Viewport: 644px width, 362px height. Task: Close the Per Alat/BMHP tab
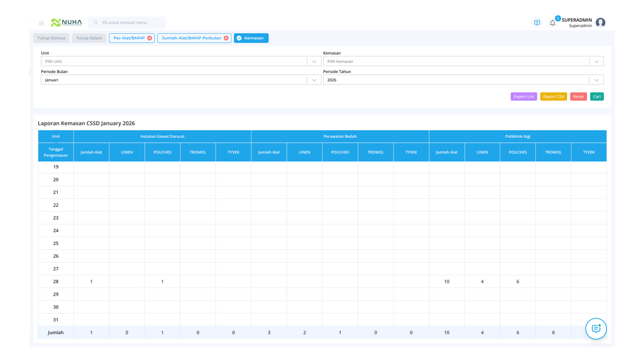(x=150, y=38)
